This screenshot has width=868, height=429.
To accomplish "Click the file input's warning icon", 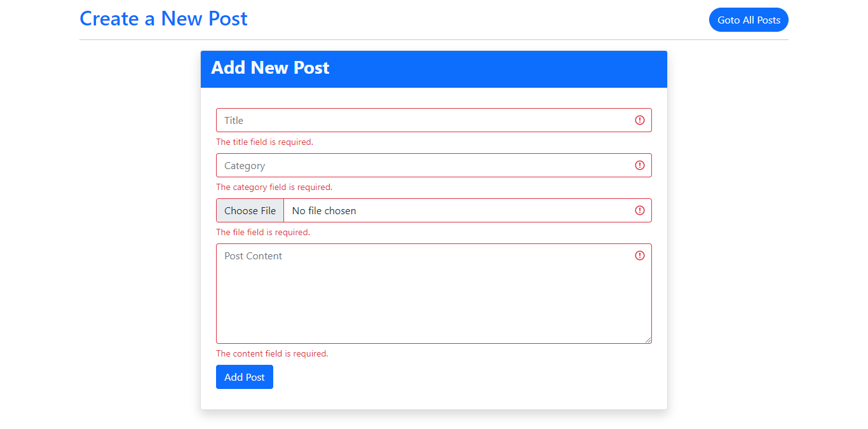I will [x=640, y=210].
